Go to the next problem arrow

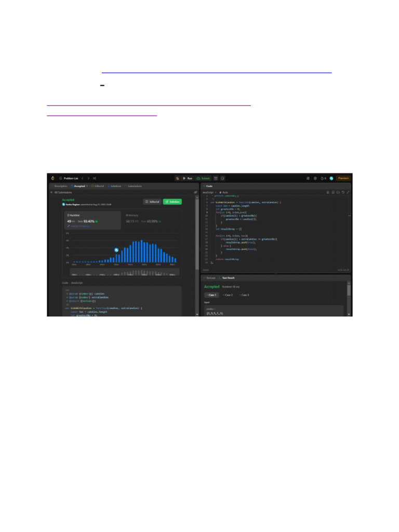88,178
